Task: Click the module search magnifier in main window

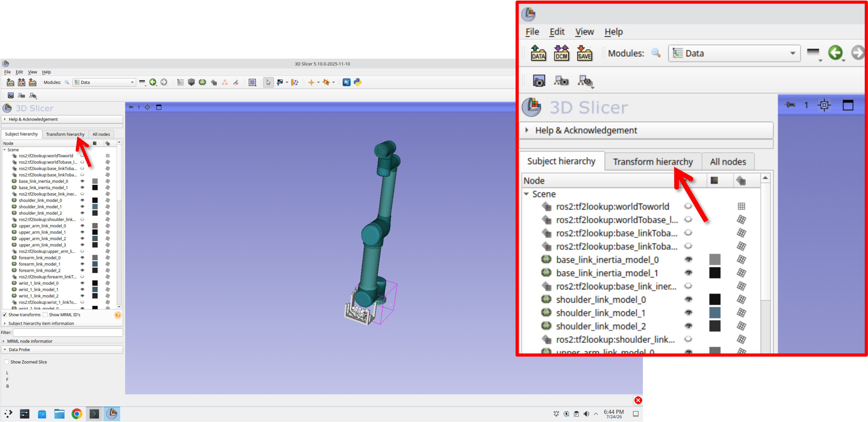Action: [x=67, y=82]
